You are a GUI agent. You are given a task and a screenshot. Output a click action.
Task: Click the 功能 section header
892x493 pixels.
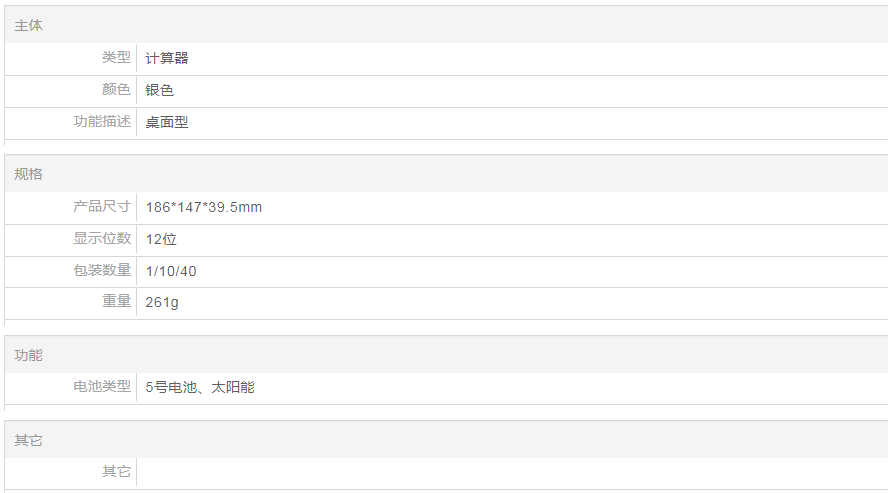(x=28, y=355)
